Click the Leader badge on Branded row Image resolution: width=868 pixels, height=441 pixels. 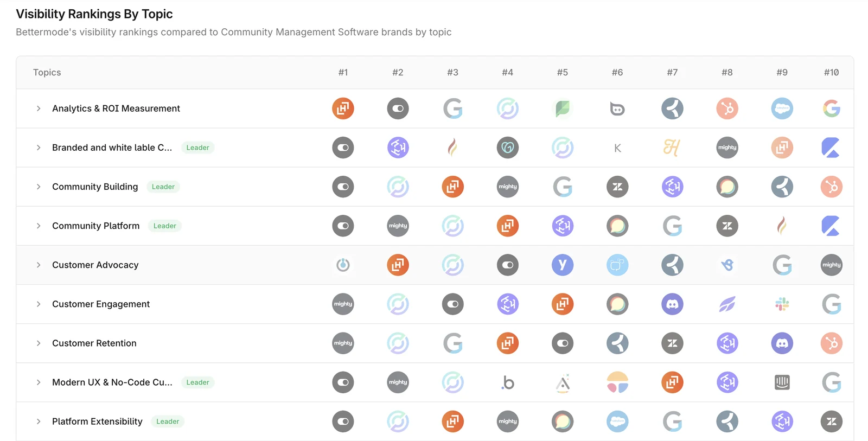[197, 148]
